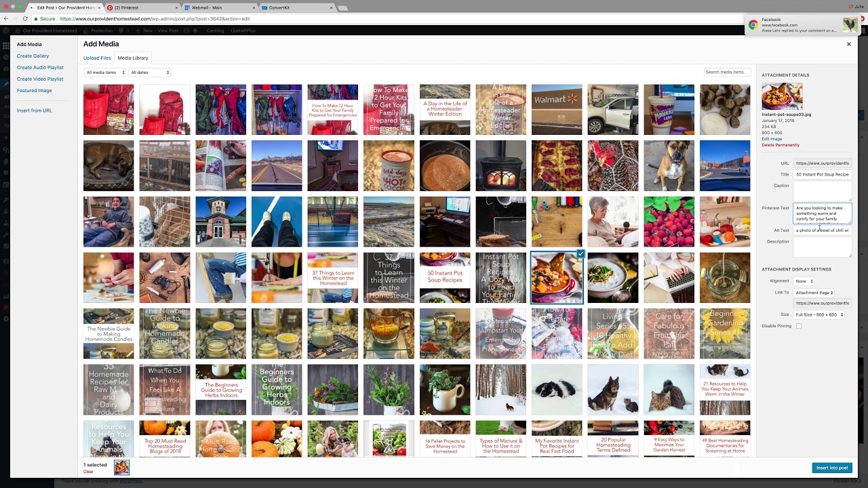The width and height of the screenshot is (868, 488).
Task: Tick the Disable Pinning checkbox
Action: 799,326
